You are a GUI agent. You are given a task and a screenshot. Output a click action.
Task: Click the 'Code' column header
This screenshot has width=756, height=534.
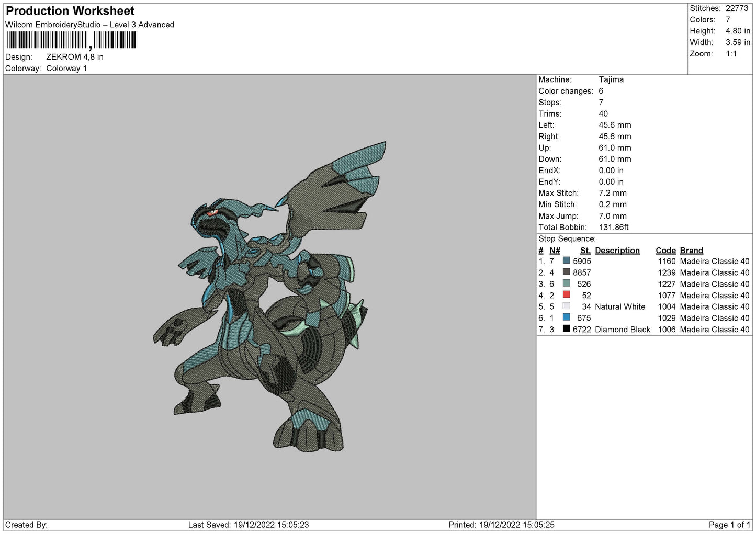pos(665,251)
